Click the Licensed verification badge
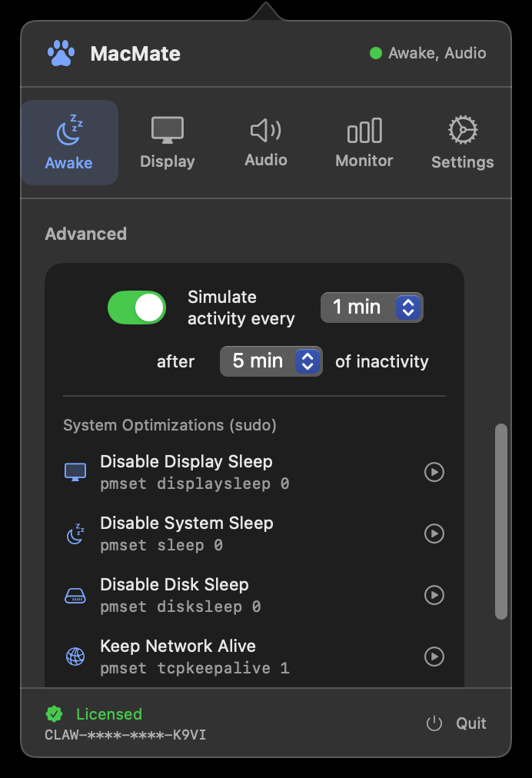532x778 pixels. click(52, 714)
